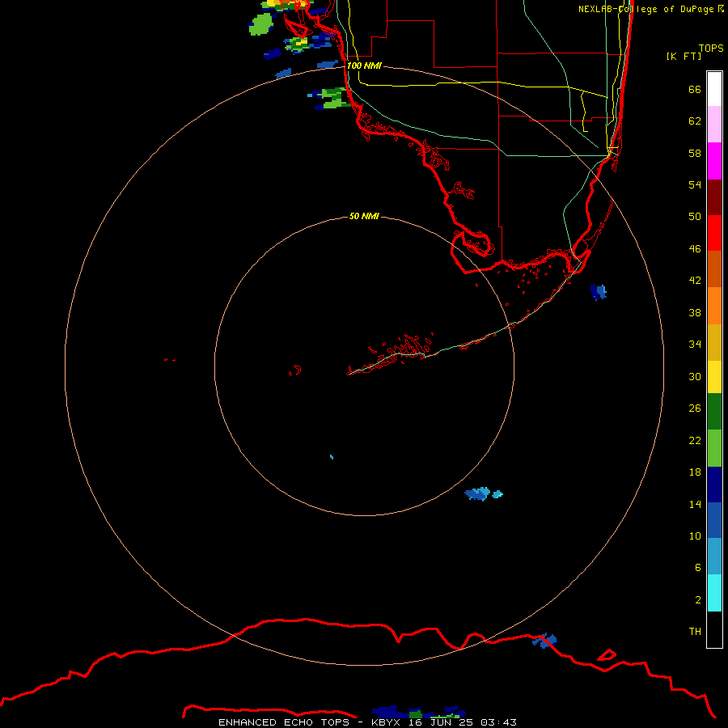This screenshot has width=728, height=728.
Task: Click the legend value '34'
Action: click(695, 344)
